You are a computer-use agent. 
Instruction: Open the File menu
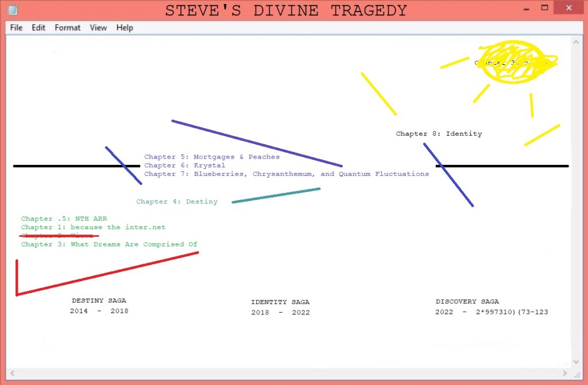(x=16, y=28)
